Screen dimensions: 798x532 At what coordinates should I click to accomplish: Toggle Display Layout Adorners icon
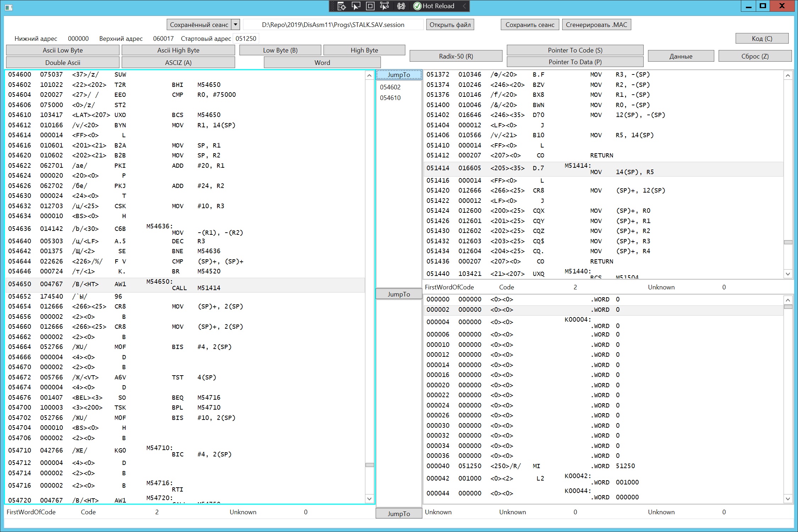(x=370, y=6)
